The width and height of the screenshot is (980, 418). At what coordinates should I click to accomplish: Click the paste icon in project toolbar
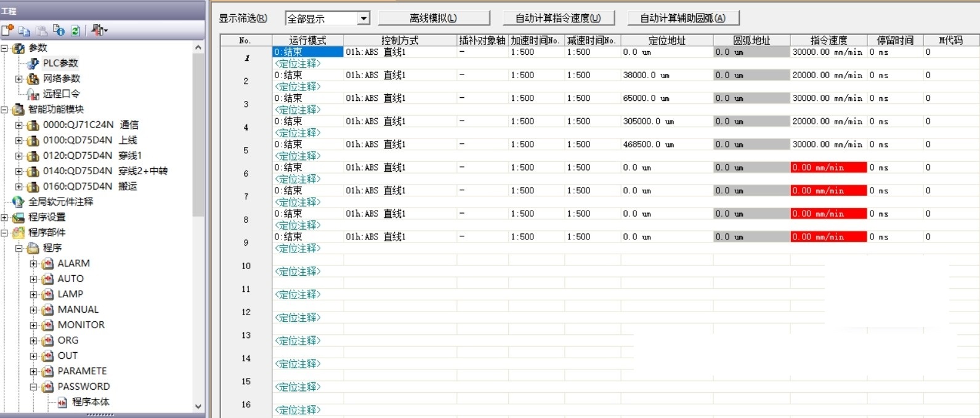tap(41, 30)
